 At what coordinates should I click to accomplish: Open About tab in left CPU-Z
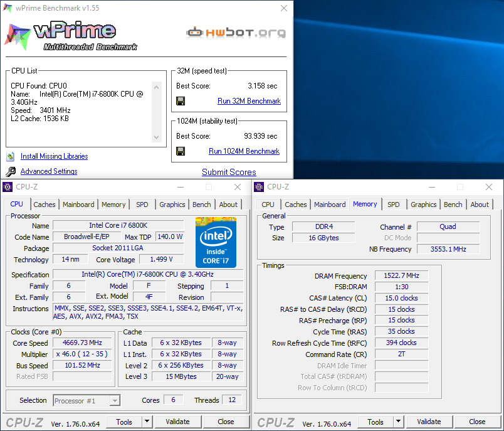[228, 205]
